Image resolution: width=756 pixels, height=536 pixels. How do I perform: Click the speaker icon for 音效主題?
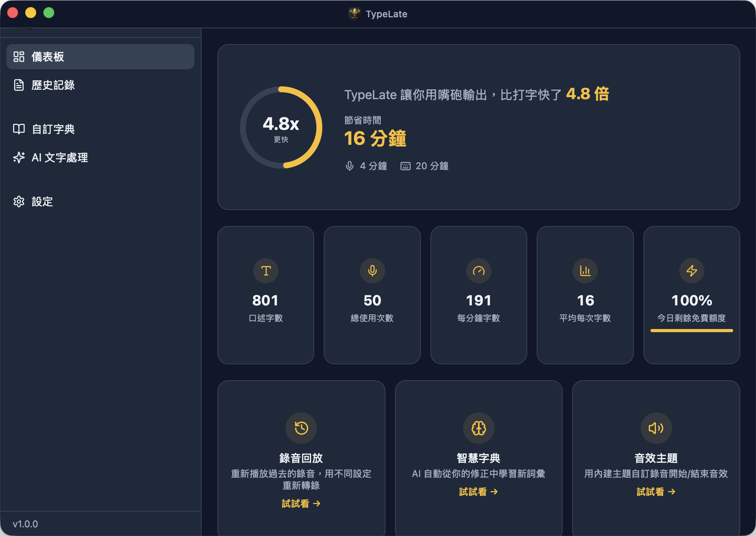click(x=656, y=428)
